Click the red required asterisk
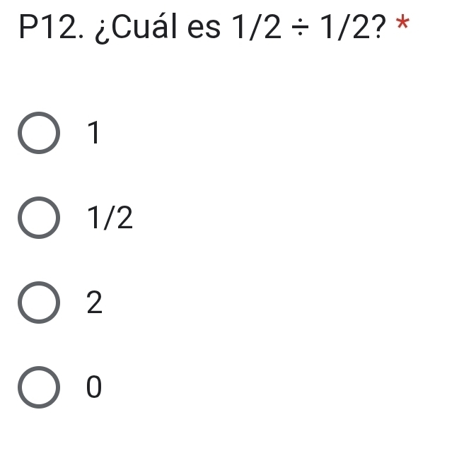The height and width of the screenshot is (458, 476). 403,23
